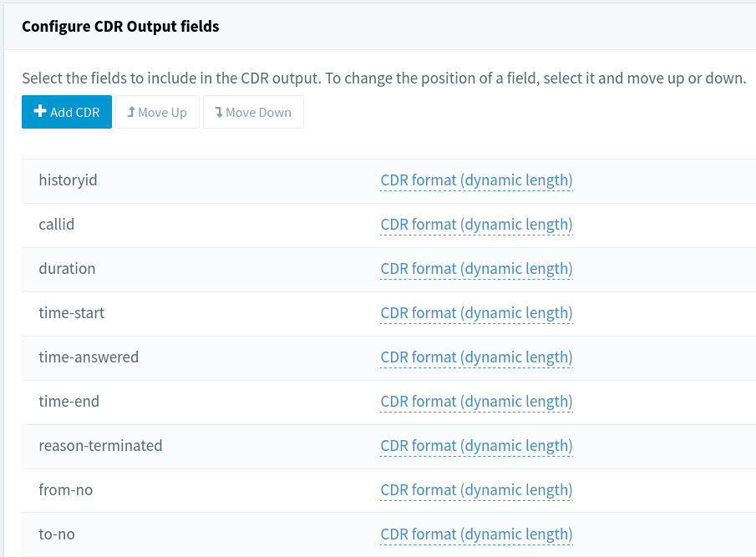Click the down arrow icon on Move Down
The height and width of the screenshot is (557, 756).
pos(219,112)
